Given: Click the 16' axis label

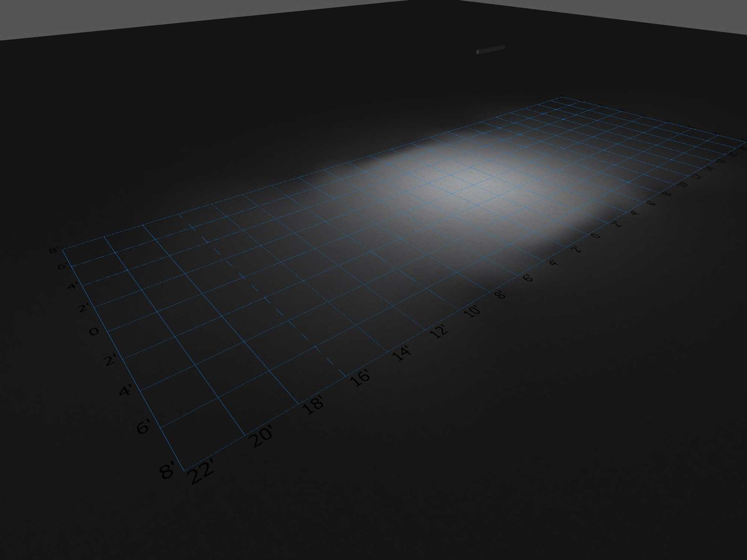Looking at the screenshot, I should point(360,378).
